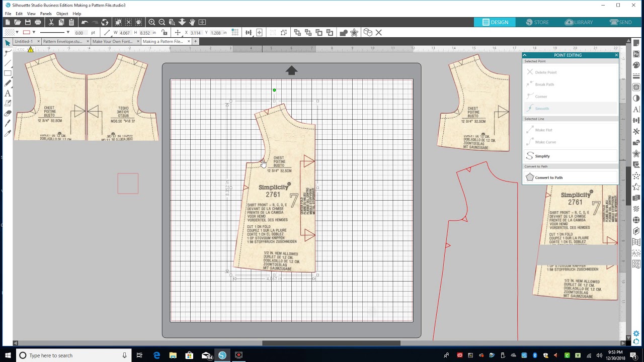644x362 pixels.
Task: Activate the pan hand tool
Action: [192, 22]
